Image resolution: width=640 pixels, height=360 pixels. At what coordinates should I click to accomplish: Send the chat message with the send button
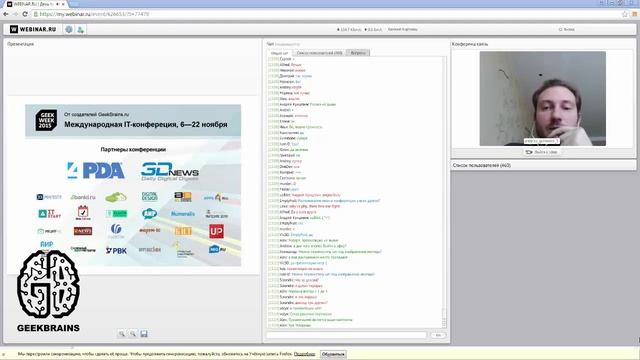click(x=438, y=335)
